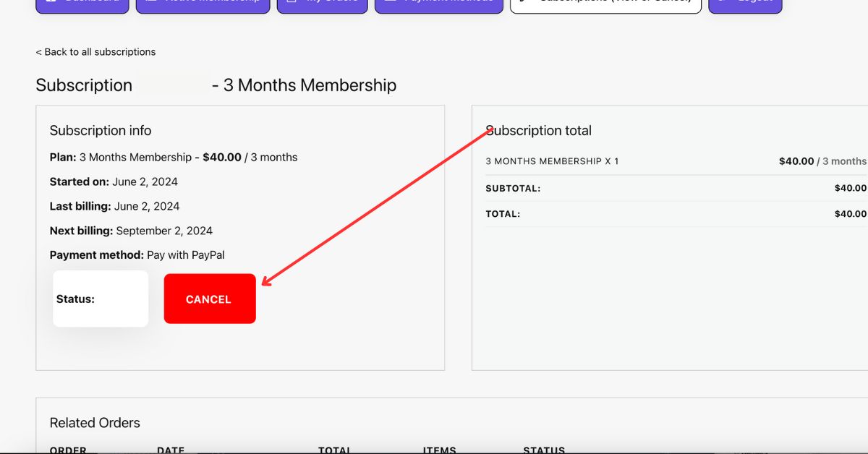The height and width of the screenshot is (454, 868).
Task: Open the My Orders tab
Action: click(322, 4)
